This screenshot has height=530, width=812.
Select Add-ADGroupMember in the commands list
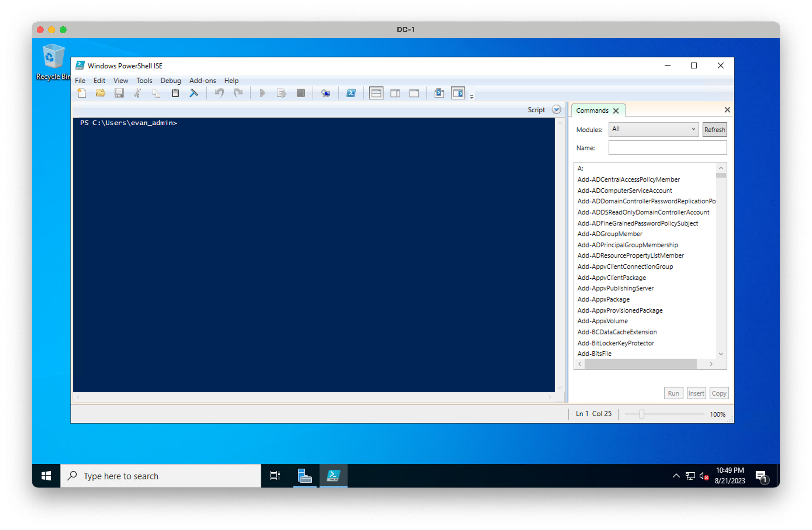(x=610, y=234)
